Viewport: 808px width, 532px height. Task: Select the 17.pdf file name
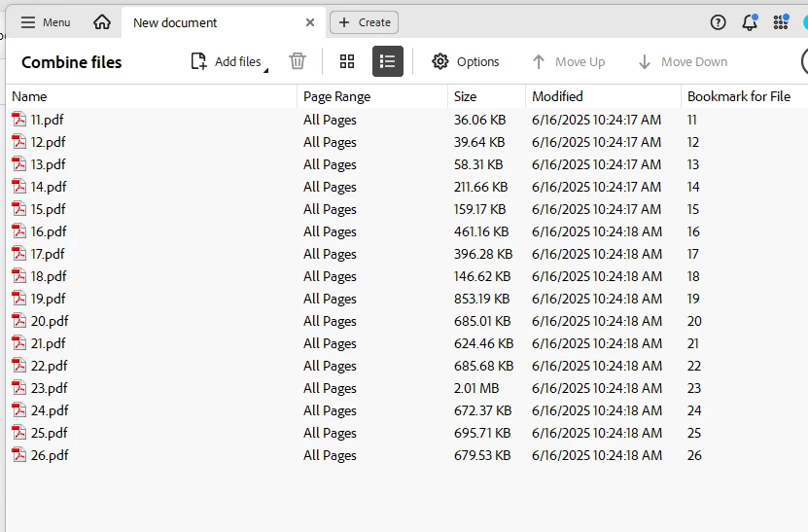pos(48,254)
